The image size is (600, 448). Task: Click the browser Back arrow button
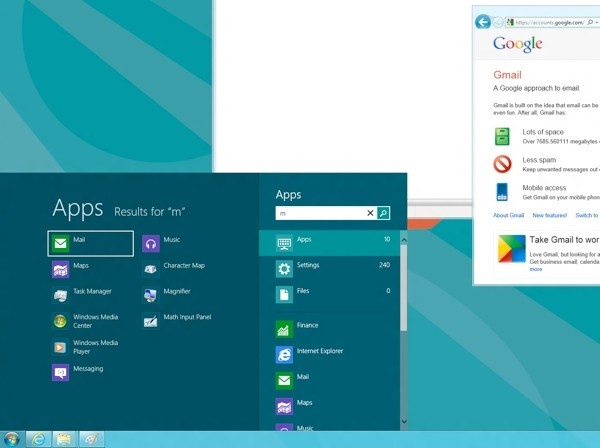pos(483,22)
